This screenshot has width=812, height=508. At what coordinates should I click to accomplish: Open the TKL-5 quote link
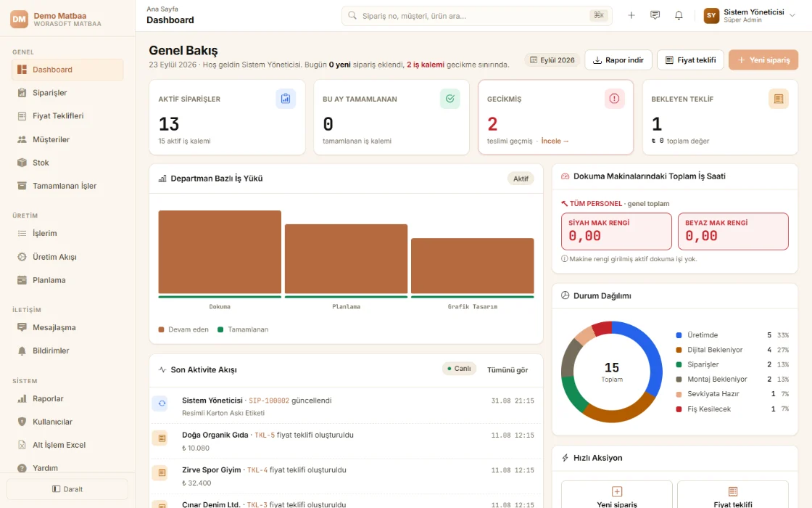tap(264, 435)
